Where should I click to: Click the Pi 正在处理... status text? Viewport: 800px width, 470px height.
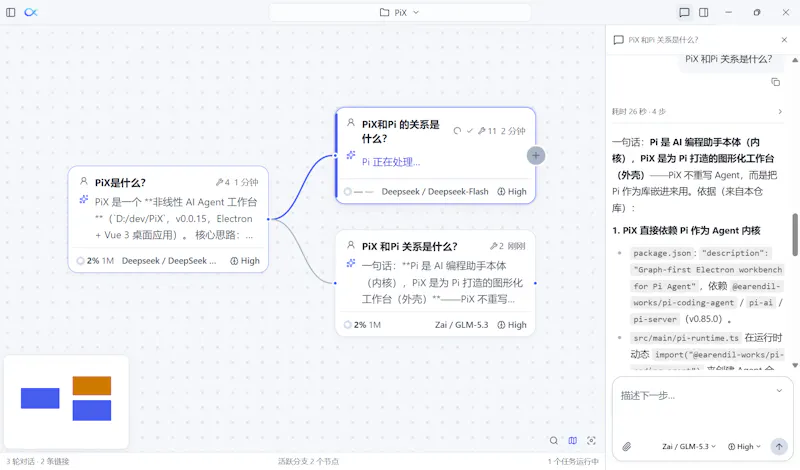[x=391, y=162]
